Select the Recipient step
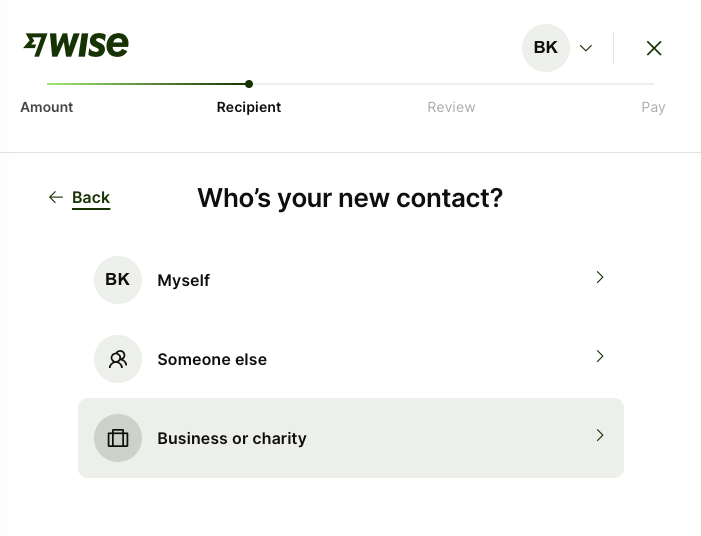701x536 pixels. 249,107
